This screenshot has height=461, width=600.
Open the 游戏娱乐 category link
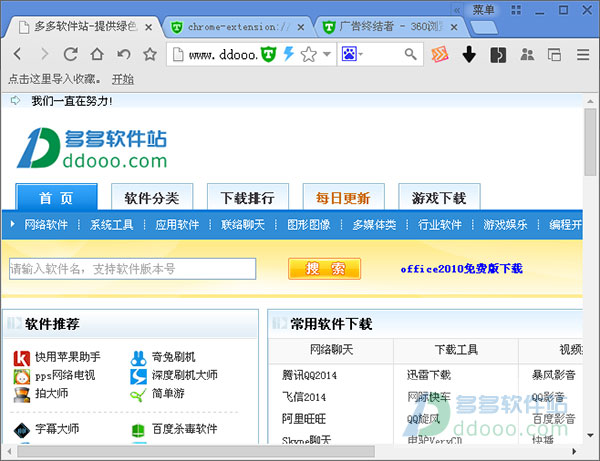click(505, 225)
